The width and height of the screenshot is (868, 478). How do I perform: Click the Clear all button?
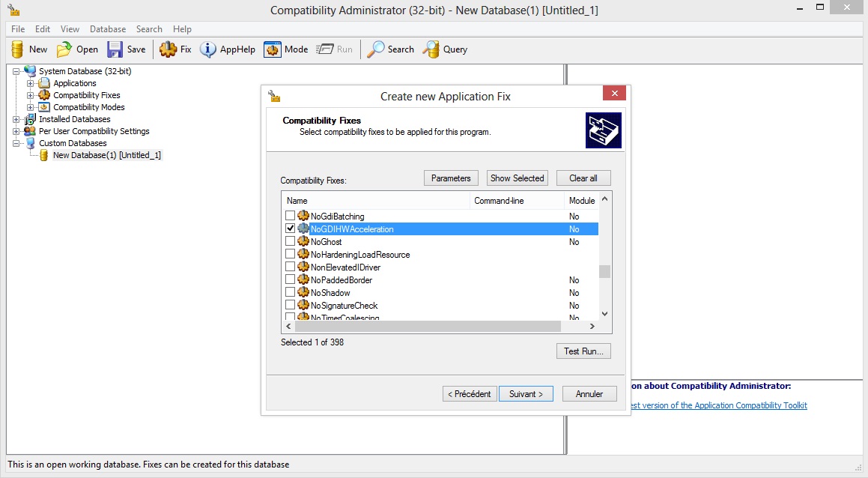(x=583, y=178)
